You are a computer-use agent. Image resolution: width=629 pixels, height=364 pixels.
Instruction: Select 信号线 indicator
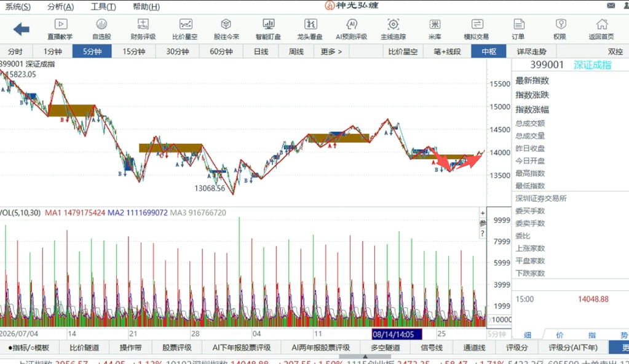[x=431, y=347]
